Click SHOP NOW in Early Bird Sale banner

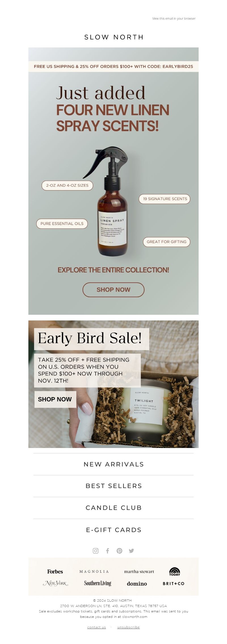coord(55,399)
